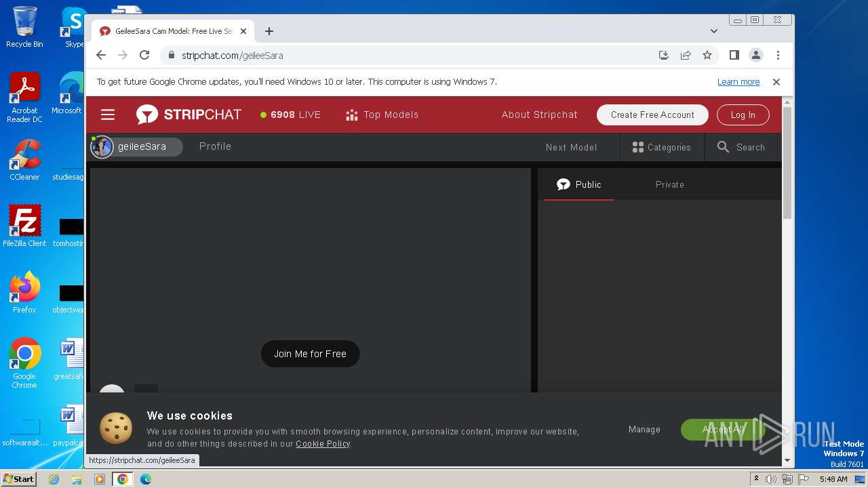This screenshot has height=488, width=868.
Task: Open the Cookie Policy link
Action: point(323,444)
